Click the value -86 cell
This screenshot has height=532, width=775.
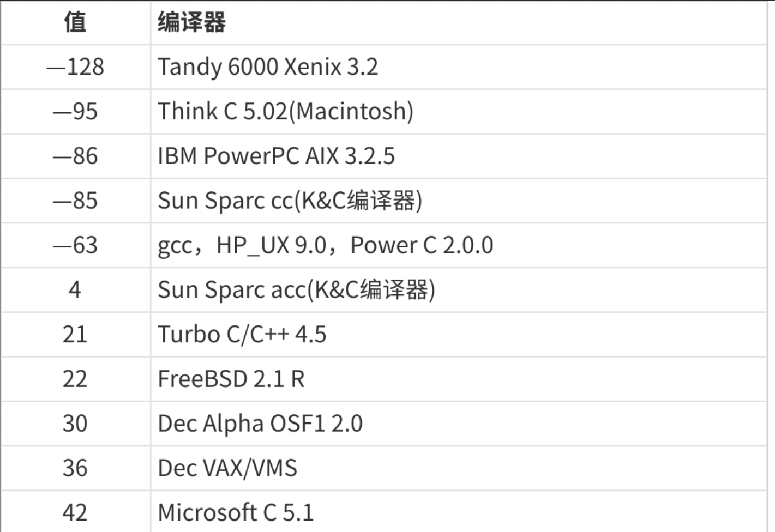pyautogui.click(x=75, y=156)
